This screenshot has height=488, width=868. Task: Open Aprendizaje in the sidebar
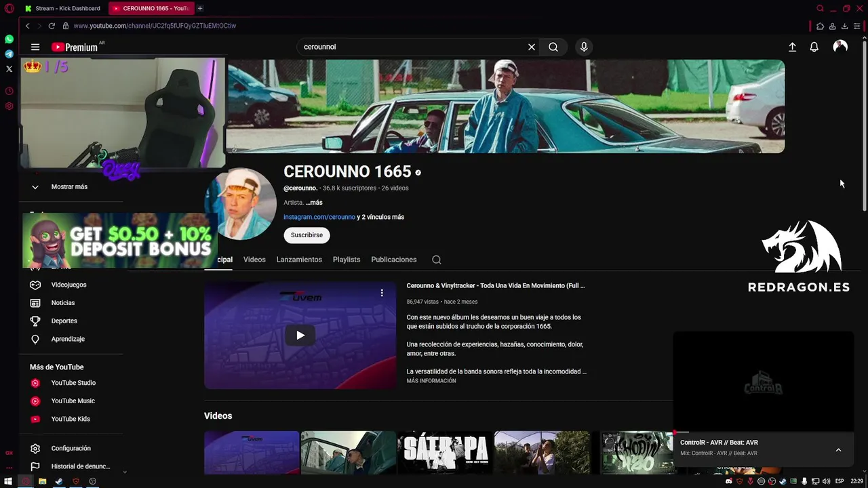[68, 339]
